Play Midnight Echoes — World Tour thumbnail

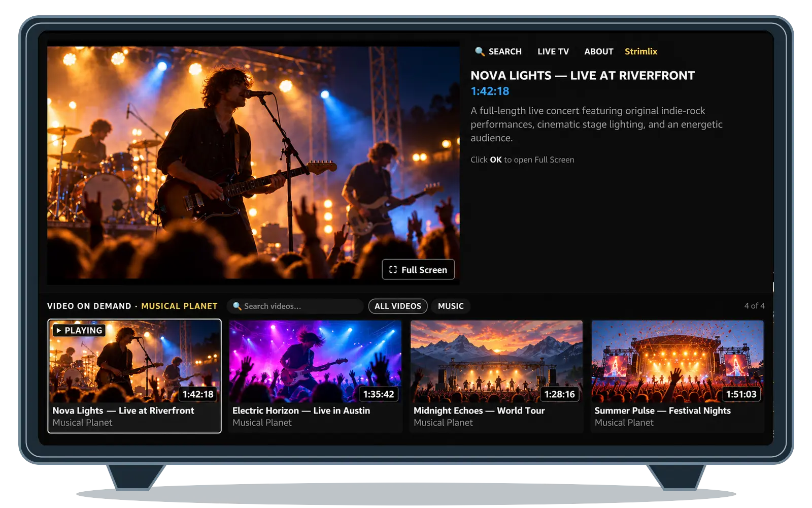click(x=496, y=361)
